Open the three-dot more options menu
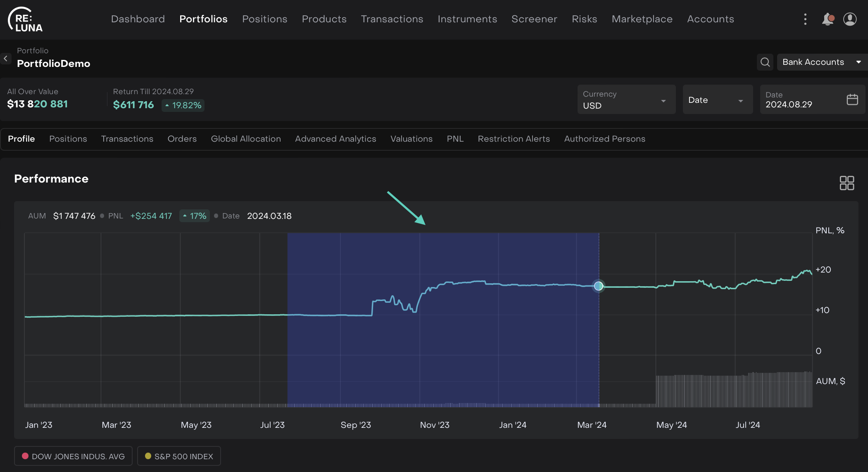This screenshot has height=472, width=868. (x=805, y=19)
